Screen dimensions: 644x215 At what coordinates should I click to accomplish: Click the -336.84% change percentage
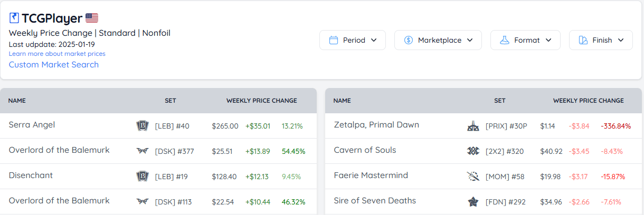tap(615, 126)
